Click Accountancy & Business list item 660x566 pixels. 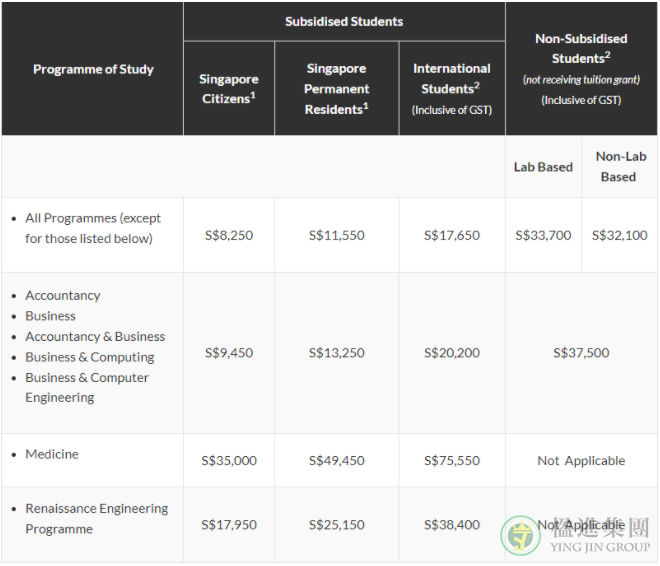pos(95,337)
